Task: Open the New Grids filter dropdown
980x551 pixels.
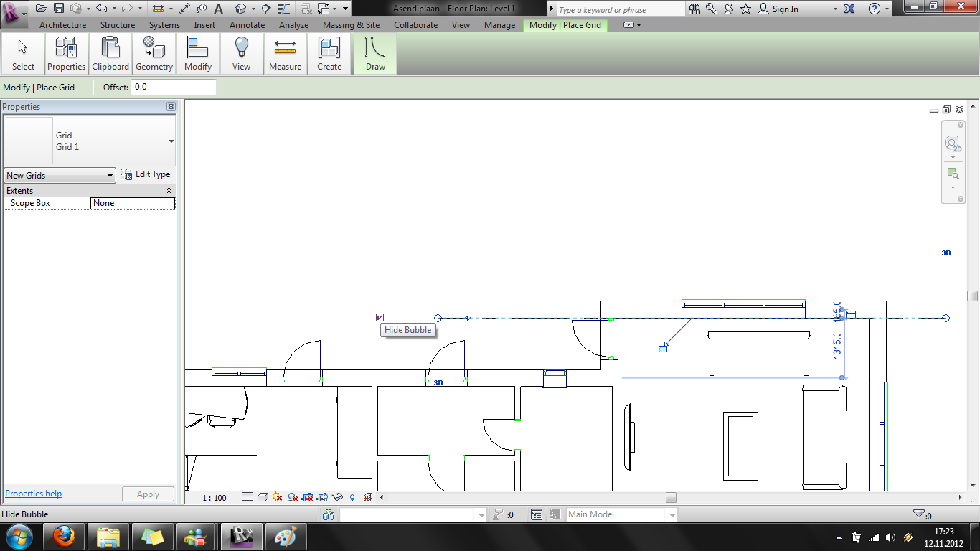Action: 60,176
